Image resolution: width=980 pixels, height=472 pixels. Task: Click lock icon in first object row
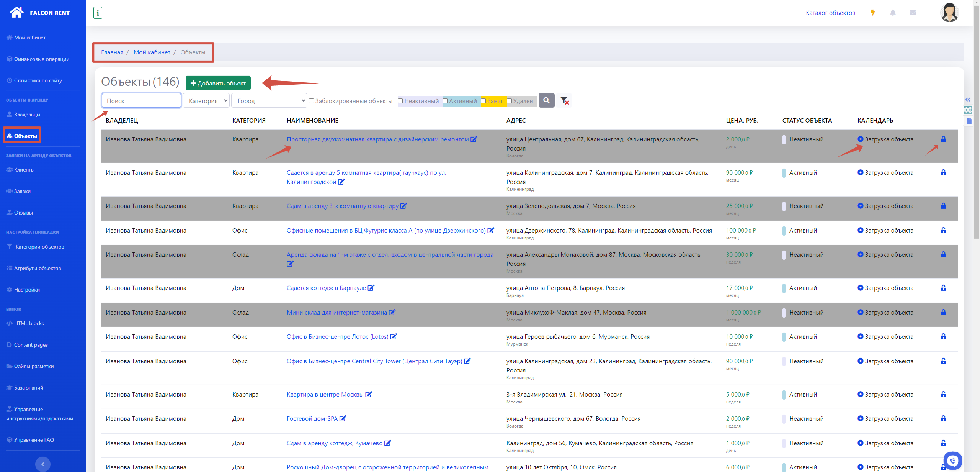click(x=943, y=139)
